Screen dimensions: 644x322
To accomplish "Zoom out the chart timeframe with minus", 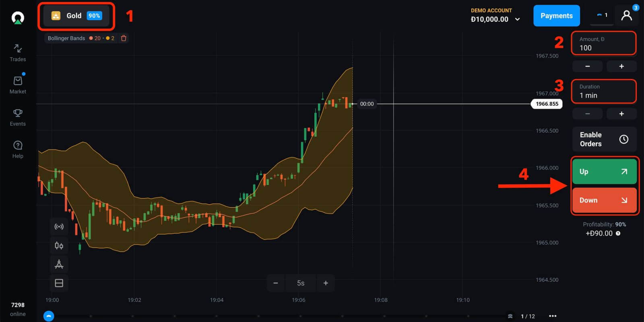I will [276, 283].
